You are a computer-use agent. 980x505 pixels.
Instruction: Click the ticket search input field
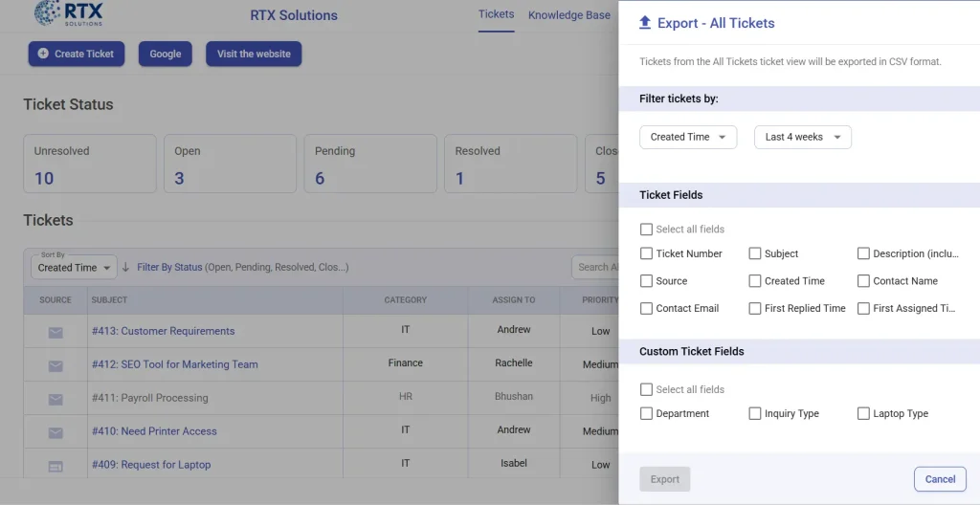[595, 267]
